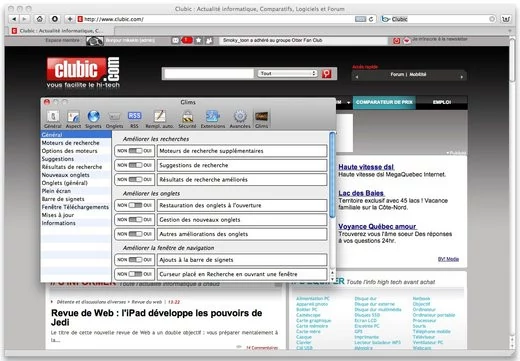Screen dimensions: 520x361
Task: Open dropdown arrow next to Comparateur de prix
Action: (348, 103)
